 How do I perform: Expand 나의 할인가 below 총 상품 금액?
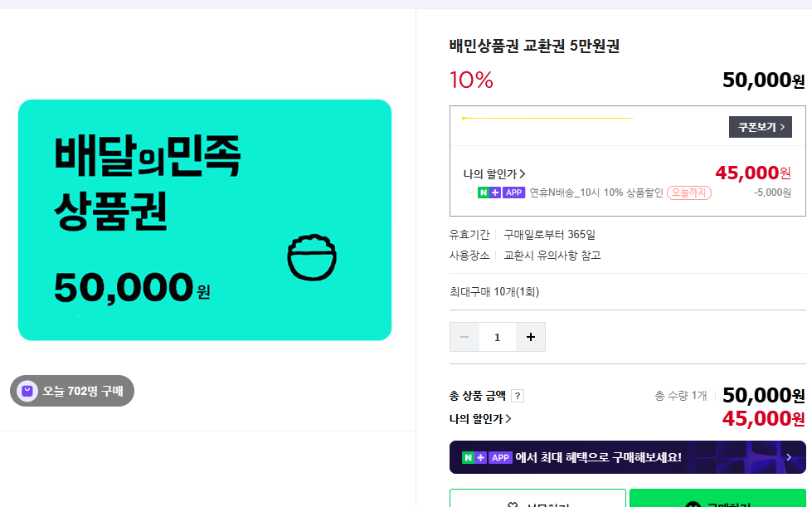(480, 419)
